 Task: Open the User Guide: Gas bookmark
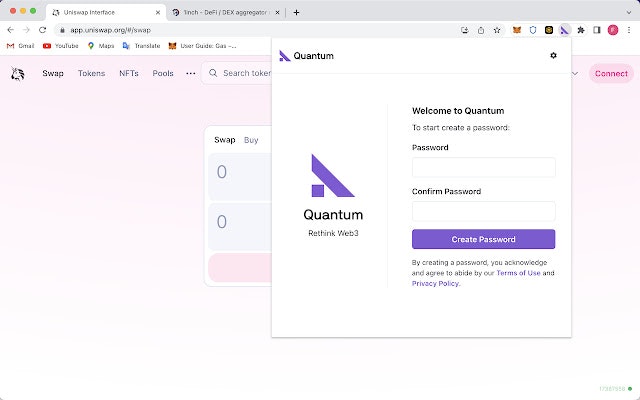tap(202, 46)
